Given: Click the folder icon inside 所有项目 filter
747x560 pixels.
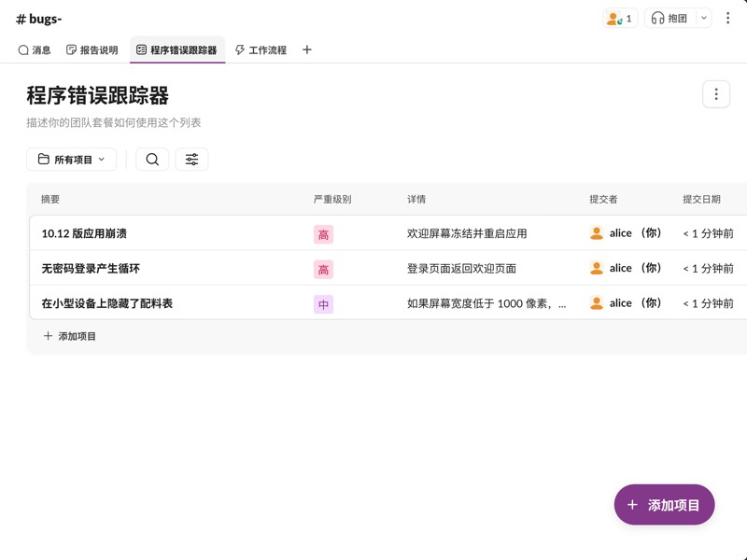Looking at the screenshot, I should [41, 159].
